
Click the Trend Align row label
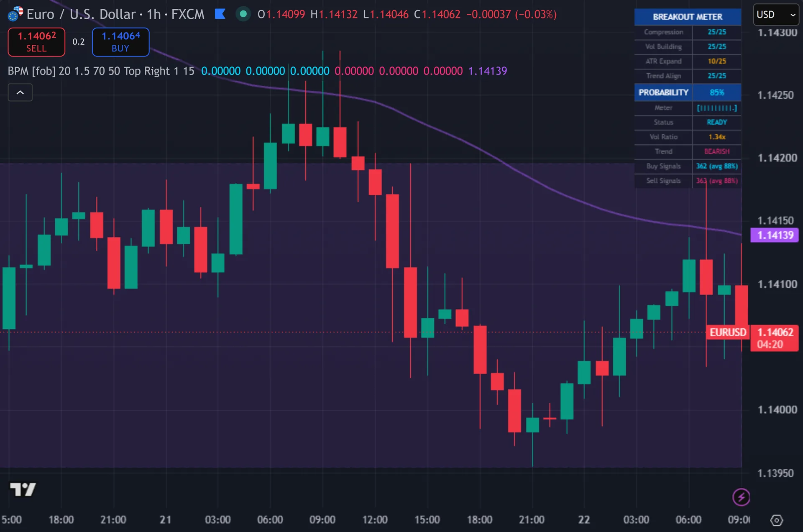point(663,76)
